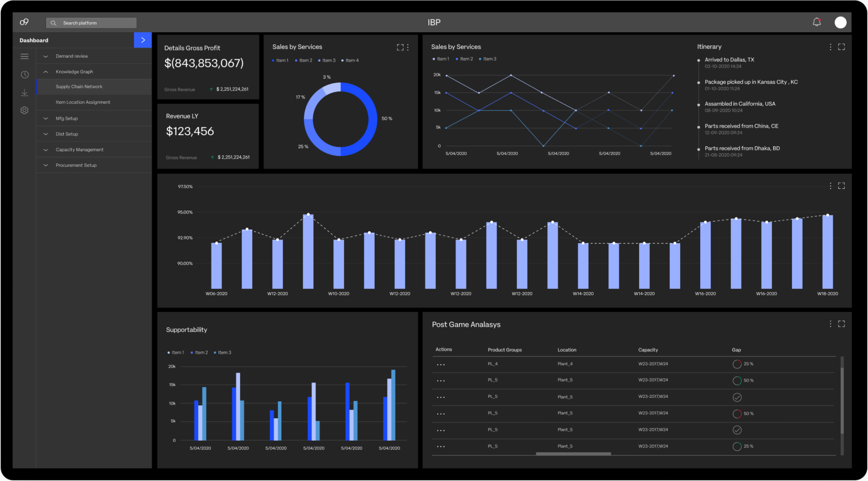Open the Itinerary panel options menu
The image size is (868, 481).
(830, 47)
